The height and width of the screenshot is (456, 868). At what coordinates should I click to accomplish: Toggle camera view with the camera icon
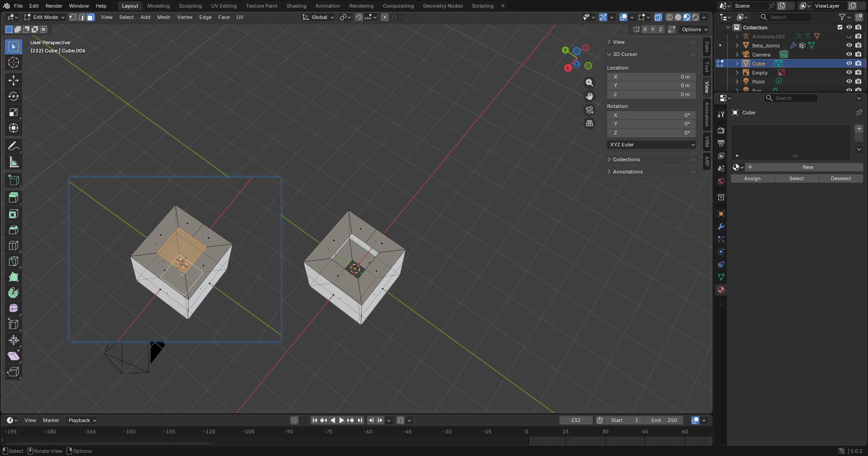tap(590, 110)
